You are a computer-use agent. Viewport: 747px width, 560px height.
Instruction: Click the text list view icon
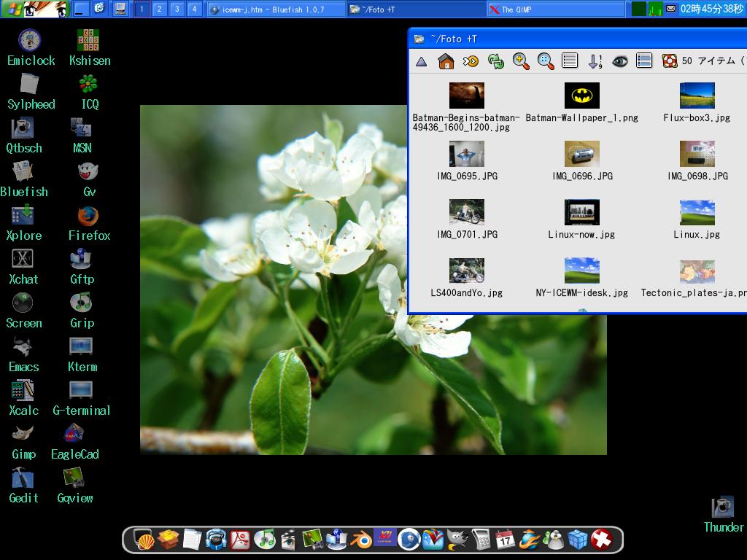pos(570,62)
